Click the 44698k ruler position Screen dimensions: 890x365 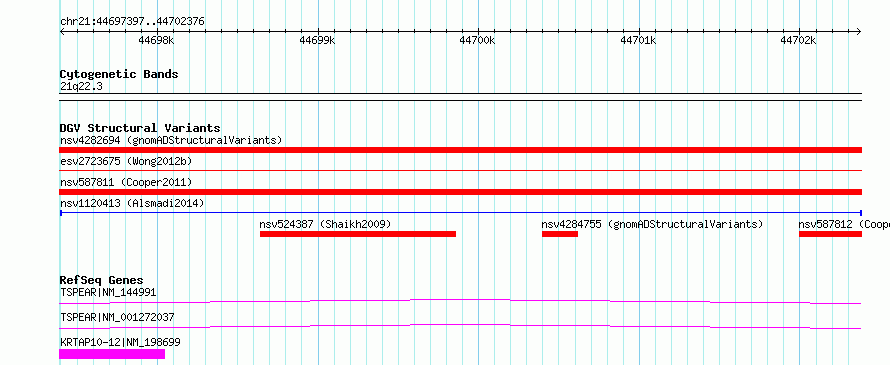156,40
